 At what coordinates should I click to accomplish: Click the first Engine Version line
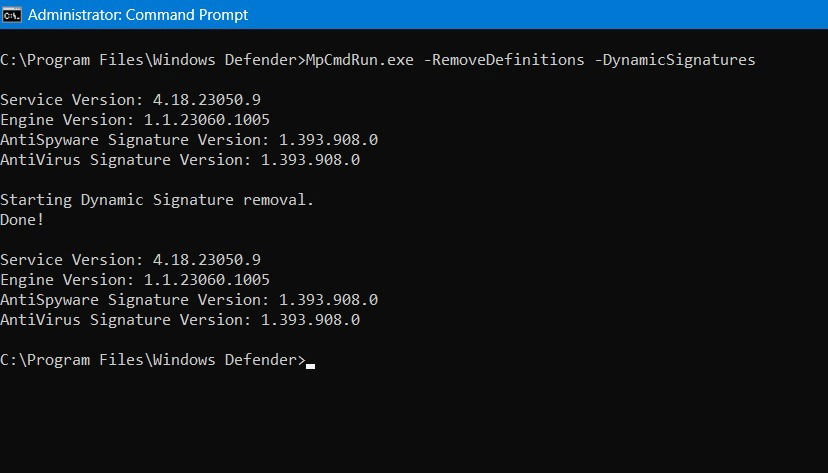[x=135, y=120]
